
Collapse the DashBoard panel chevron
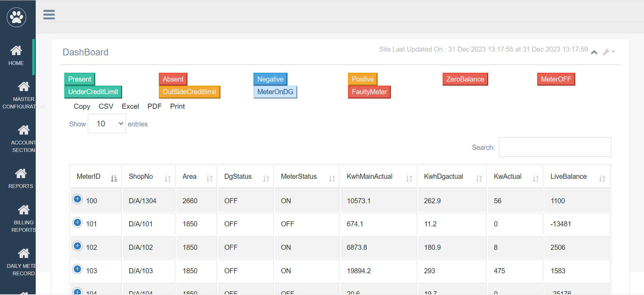[594, 52]
